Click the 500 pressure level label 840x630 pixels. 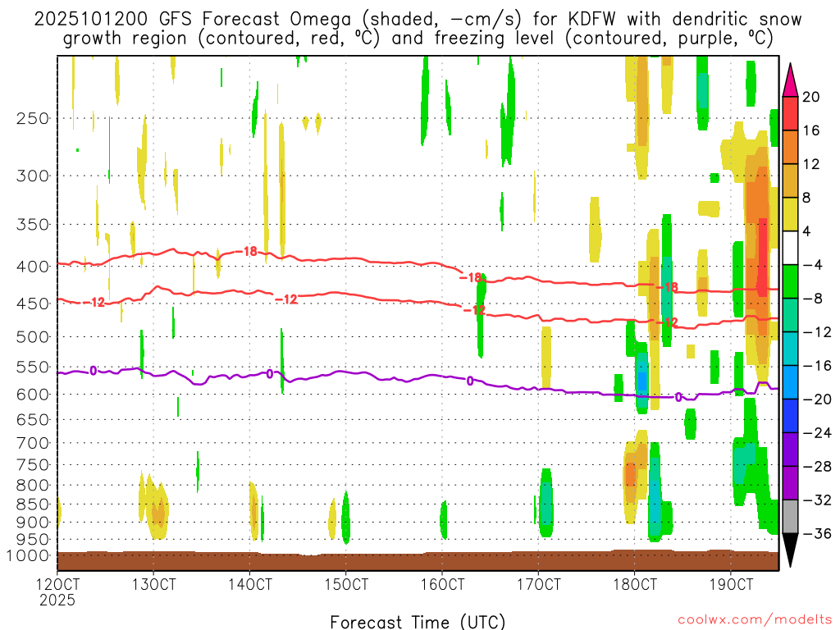pyautogui.click(x=33, y=336)
